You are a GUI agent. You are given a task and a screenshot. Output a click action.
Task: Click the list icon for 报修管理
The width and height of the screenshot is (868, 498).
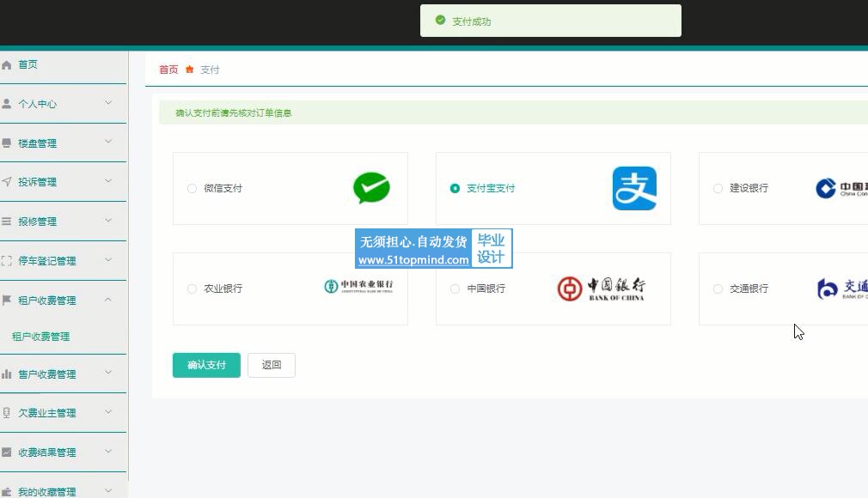coord(7,222)
